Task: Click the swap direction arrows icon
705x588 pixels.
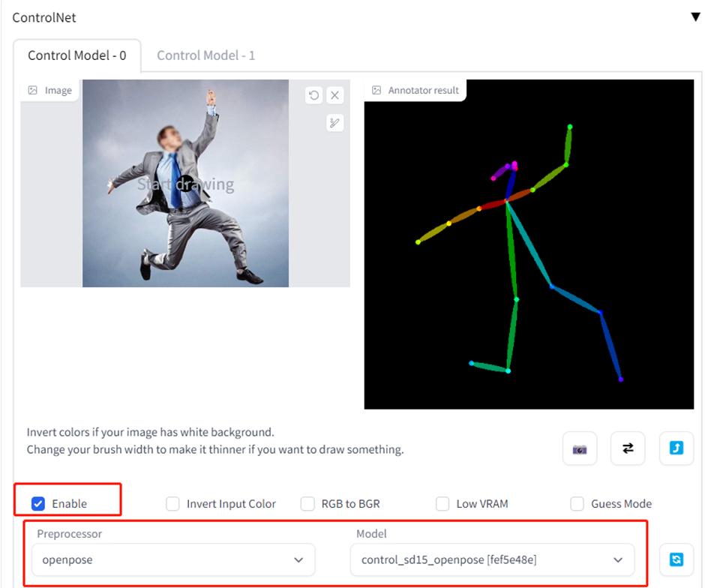Action: pos(628,448)
